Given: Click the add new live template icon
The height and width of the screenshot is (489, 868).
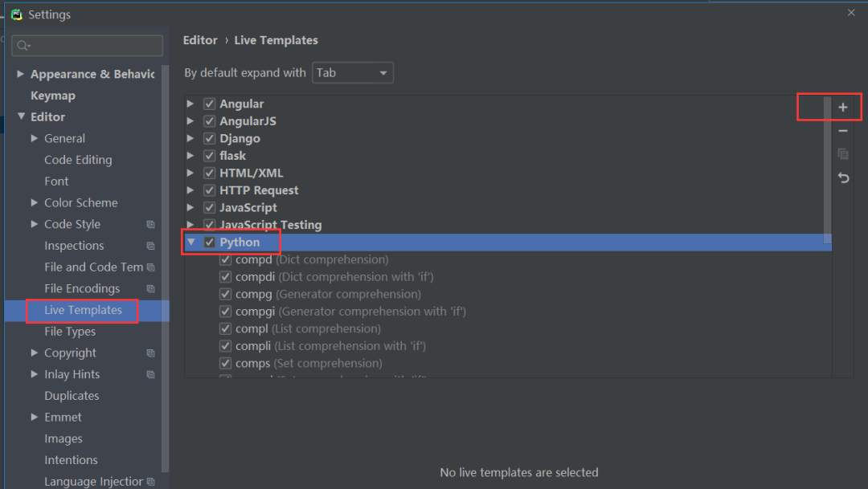Looking at the screenshot, I should click(x=842, y=106).
